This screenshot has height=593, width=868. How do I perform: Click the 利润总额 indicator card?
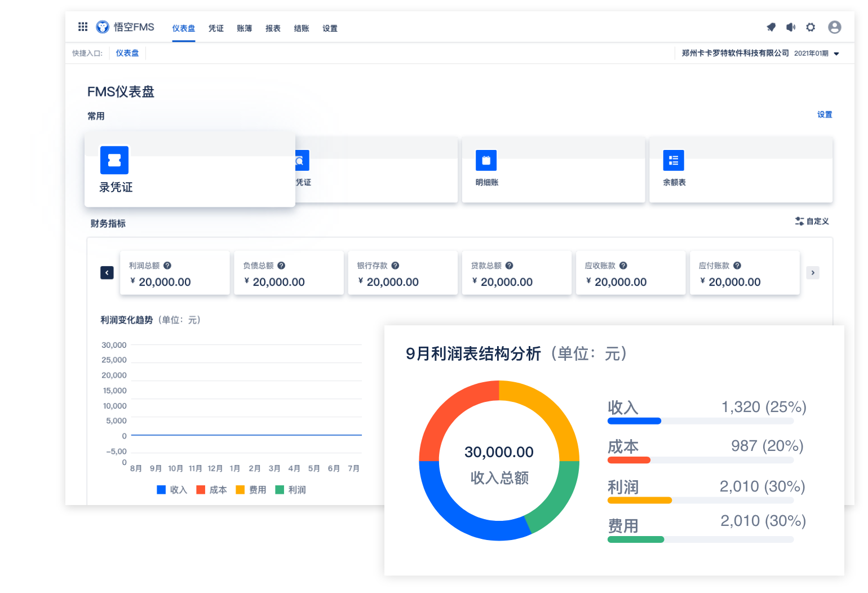point(175,273)
